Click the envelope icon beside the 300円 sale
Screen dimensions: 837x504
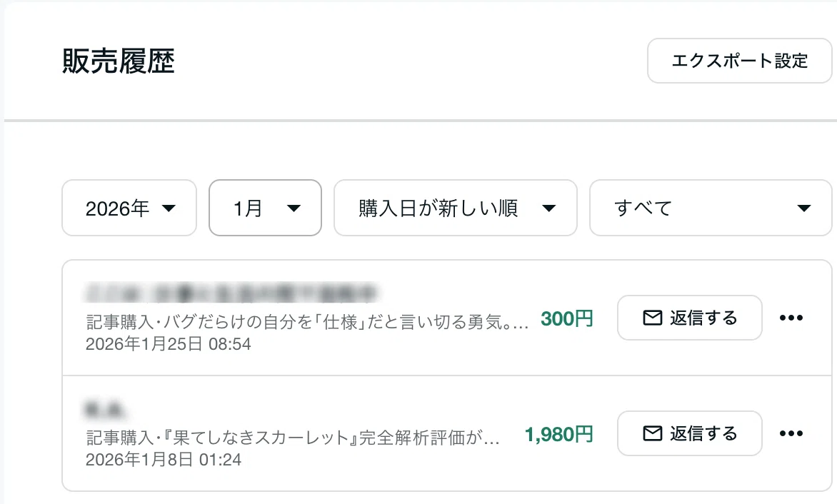(652, 318)
